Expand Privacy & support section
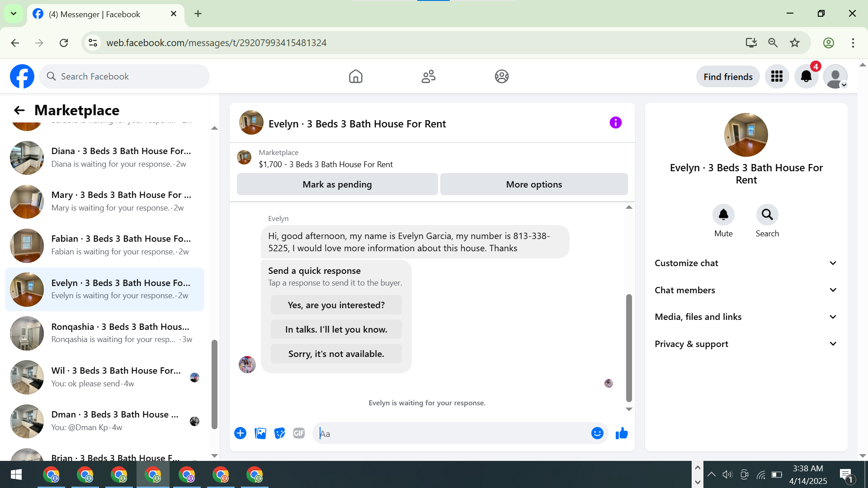The width and height of the screenshot is (868, 488). 746,344
